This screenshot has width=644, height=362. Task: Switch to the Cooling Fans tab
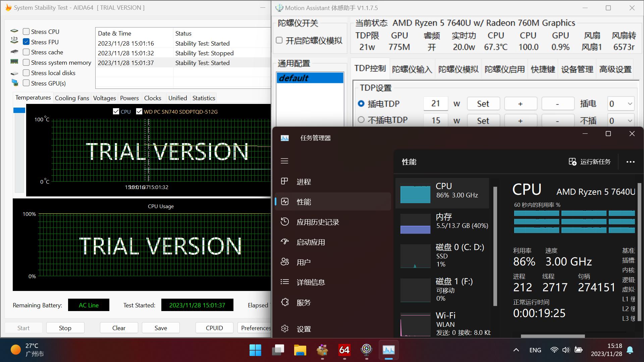point(72,98)
